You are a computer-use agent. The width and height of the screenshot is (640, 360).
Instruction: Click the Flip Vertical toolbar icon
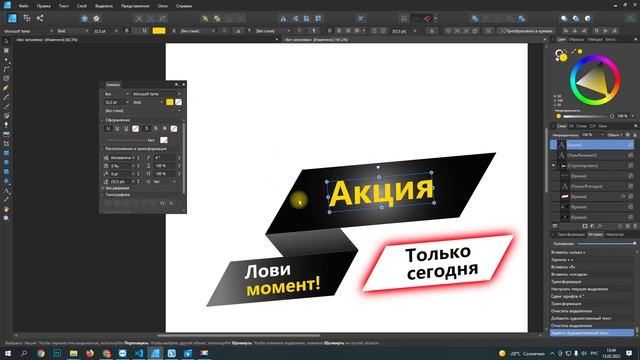point(295,18)
